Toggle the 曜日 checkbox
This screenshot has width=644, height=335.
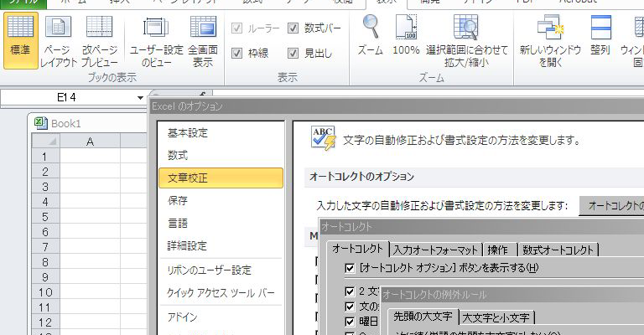[x=350, y=322]
